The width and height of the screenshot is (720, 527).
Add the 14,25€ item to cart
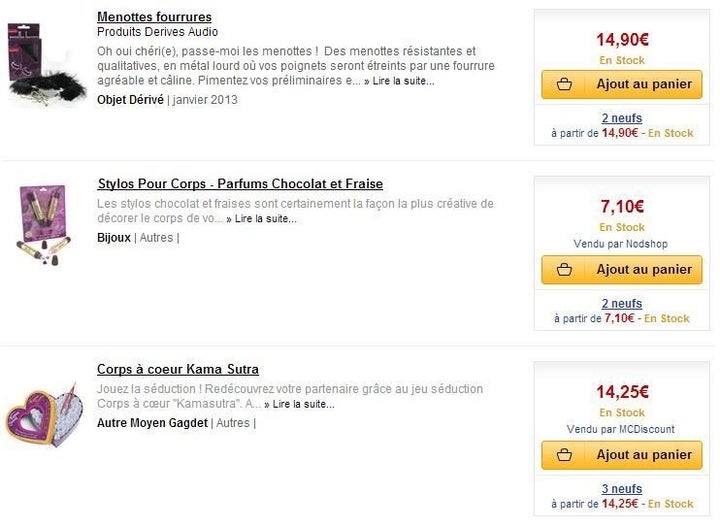[x=622, y=455]
